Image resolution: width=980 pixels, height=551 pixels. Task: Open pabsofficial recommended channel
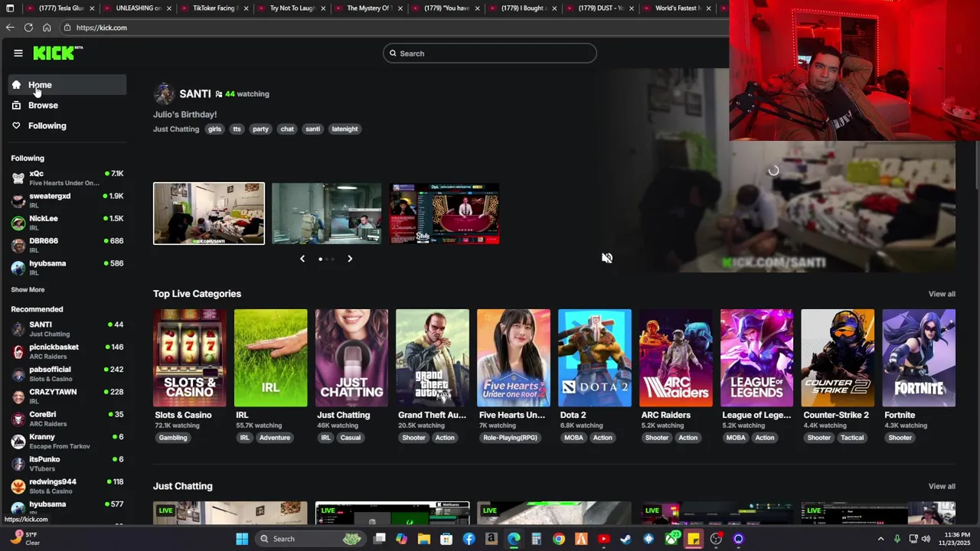[x=67, y=373]
